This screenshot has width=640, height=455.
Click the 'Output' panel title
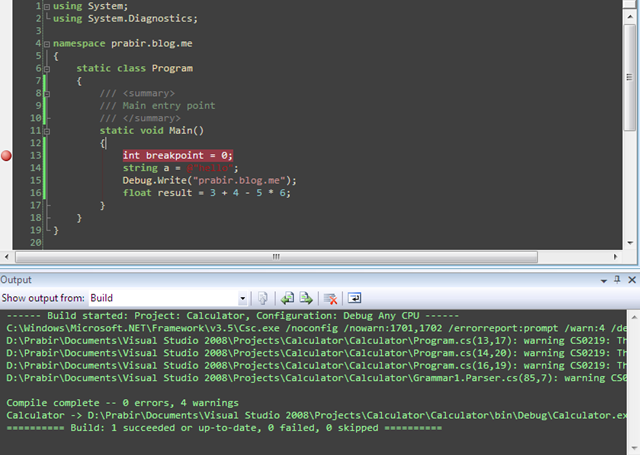click(x=16, y=280)
